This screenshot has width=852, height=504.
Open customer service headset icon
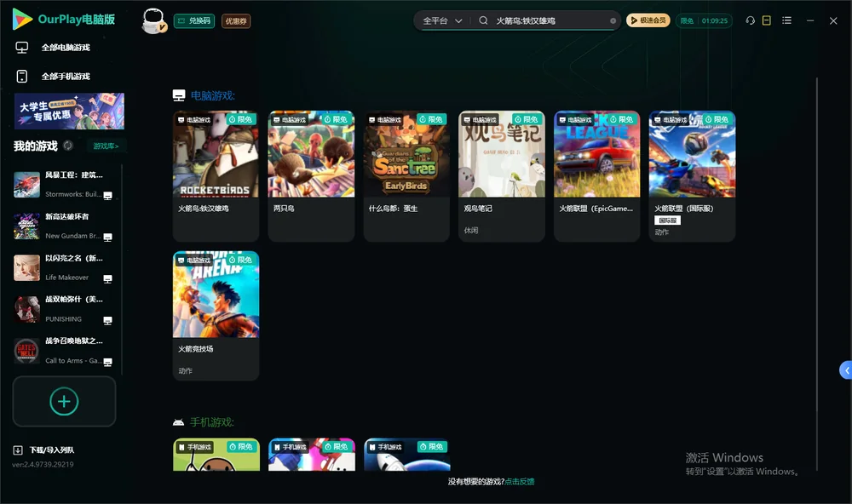pyautogui.click(x=751, y=20)
